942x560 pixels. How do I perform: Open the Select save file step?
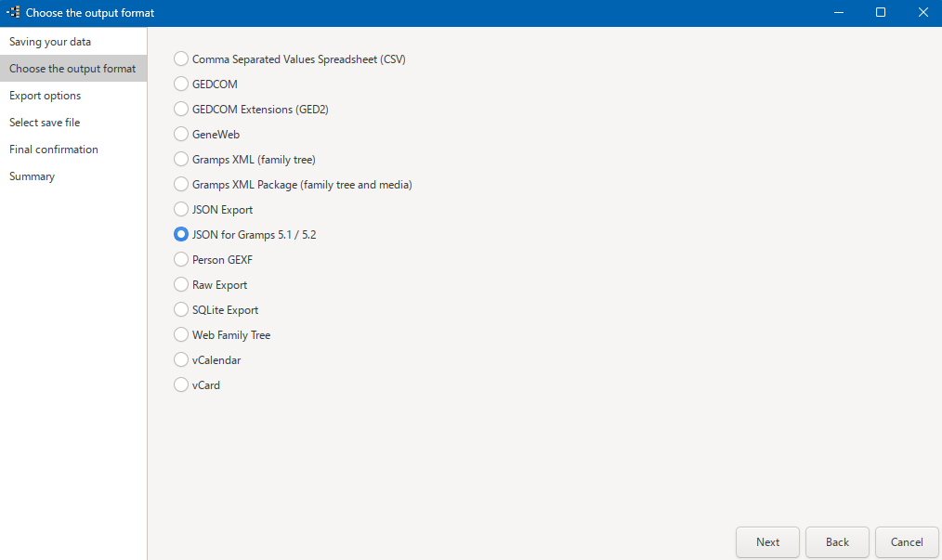73,123
